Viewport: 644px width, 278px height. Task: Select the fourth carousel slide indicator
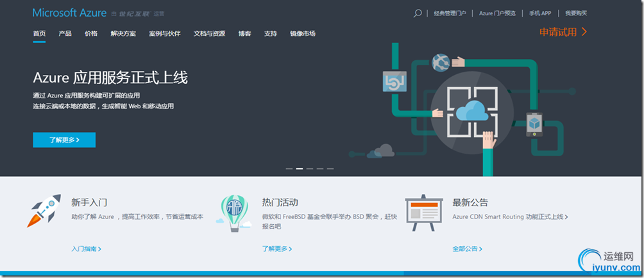tap(320, 168)
